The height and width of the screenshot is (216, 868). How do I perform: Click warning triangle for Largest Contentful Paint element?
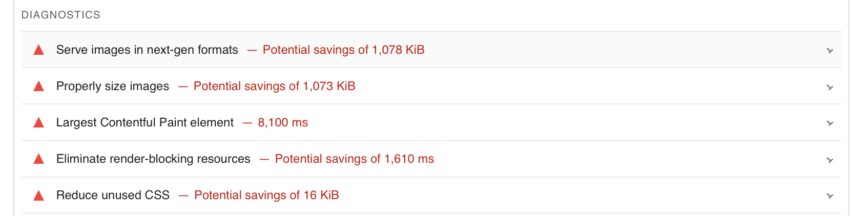point(38,123)
